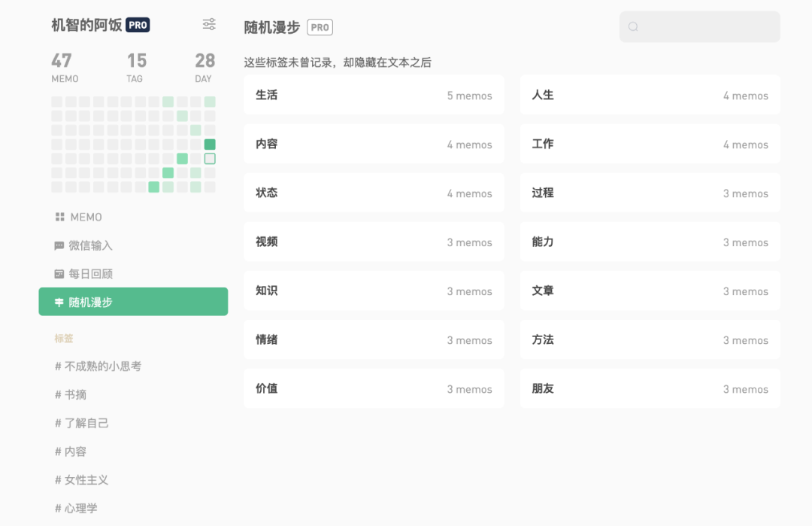Click the daily review calendar icon
Image resolution: width=812 pixels, height=526 pixels.
[x=59, y=274]
